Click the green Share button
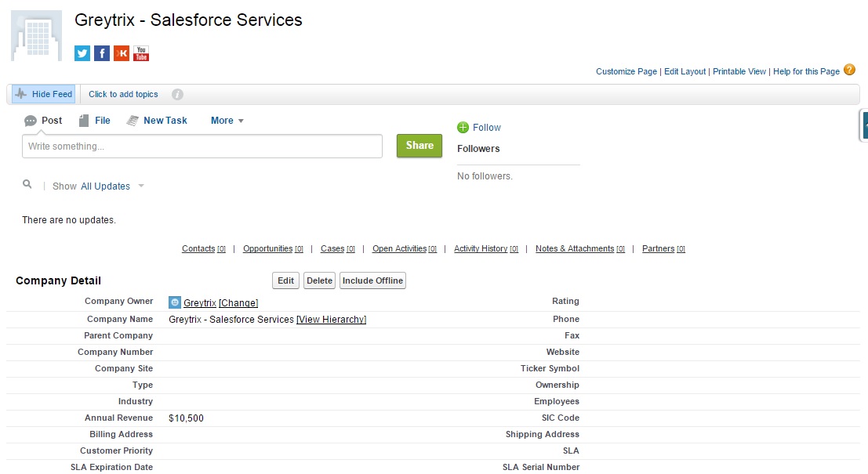Screen dimensions: 868x474 (x=419, y=146)
